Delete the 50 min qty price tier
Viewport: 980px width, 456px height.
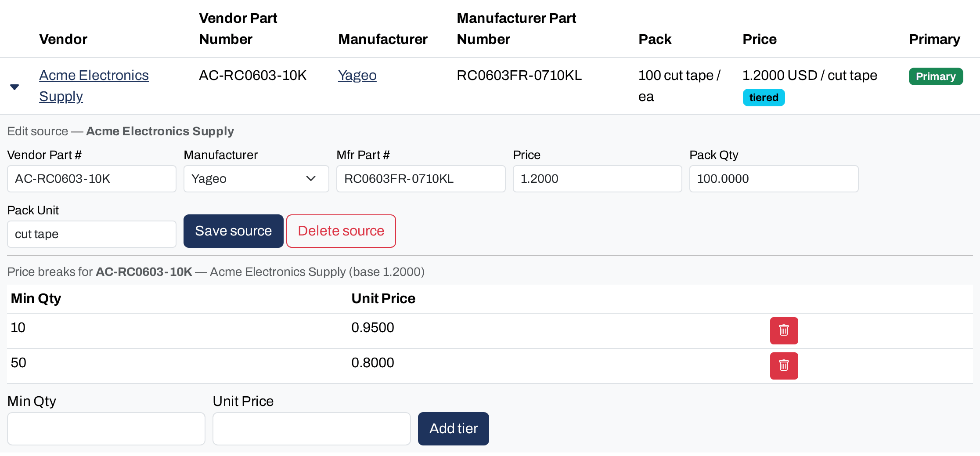[x=784, y=366]
